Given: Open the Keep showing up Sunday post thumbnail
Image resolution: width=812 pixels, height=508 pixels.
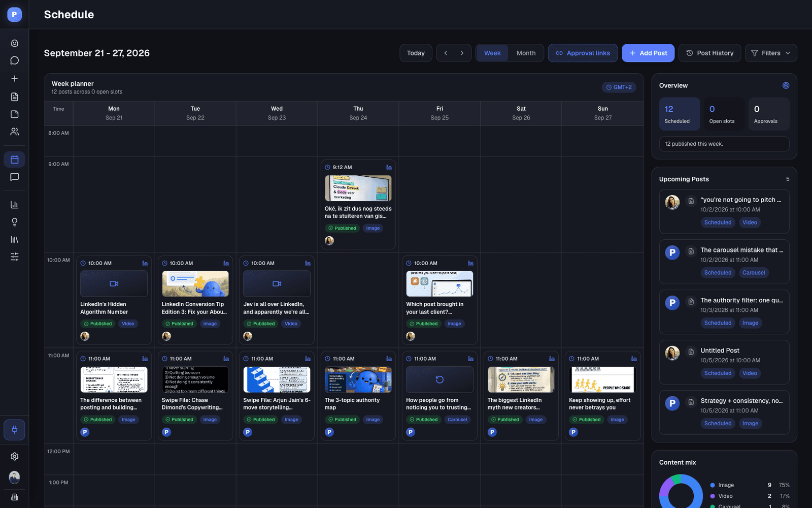Looking at the screenshot, I should pos(603,379).
